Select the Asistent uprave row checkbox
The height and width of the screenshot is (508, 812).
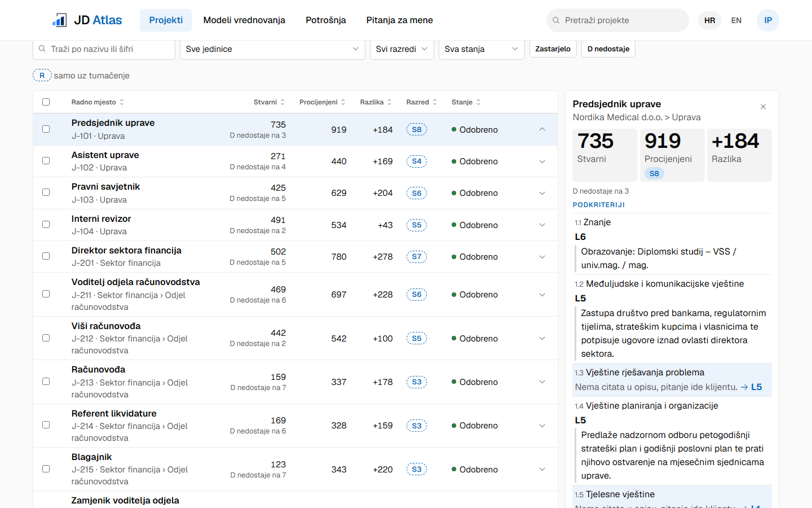(46, 161)
